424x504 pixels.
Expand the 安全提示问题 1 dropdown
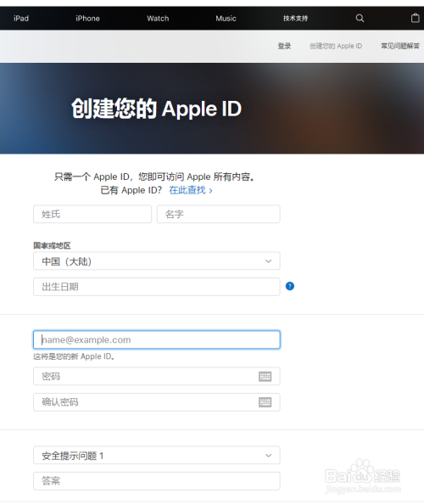157,455
